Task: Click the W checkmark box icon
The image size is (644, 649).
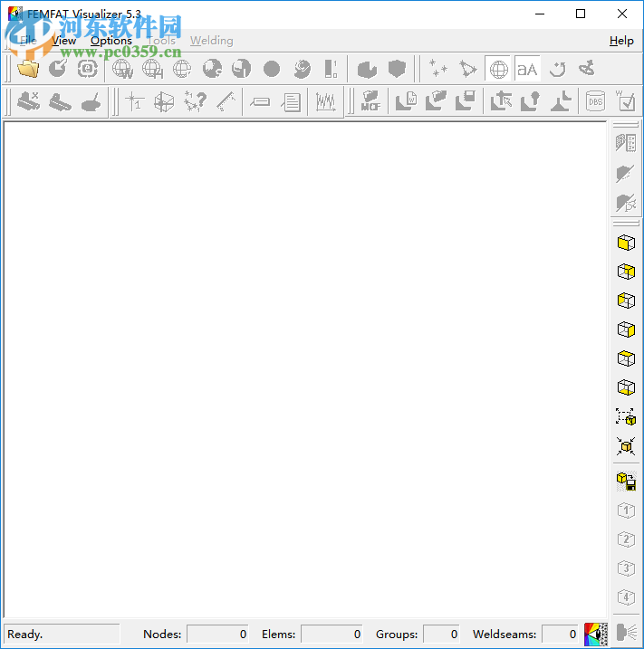Action: tap(625, 101)
